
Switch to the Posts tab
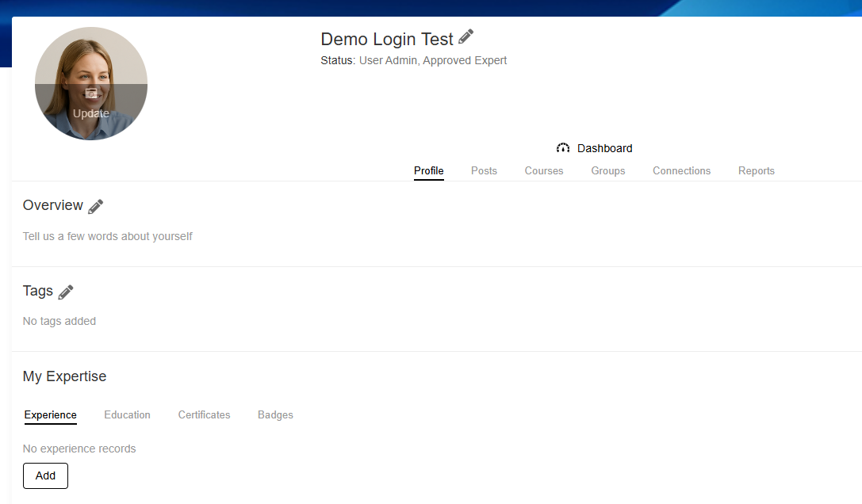[x=484, y=170]
